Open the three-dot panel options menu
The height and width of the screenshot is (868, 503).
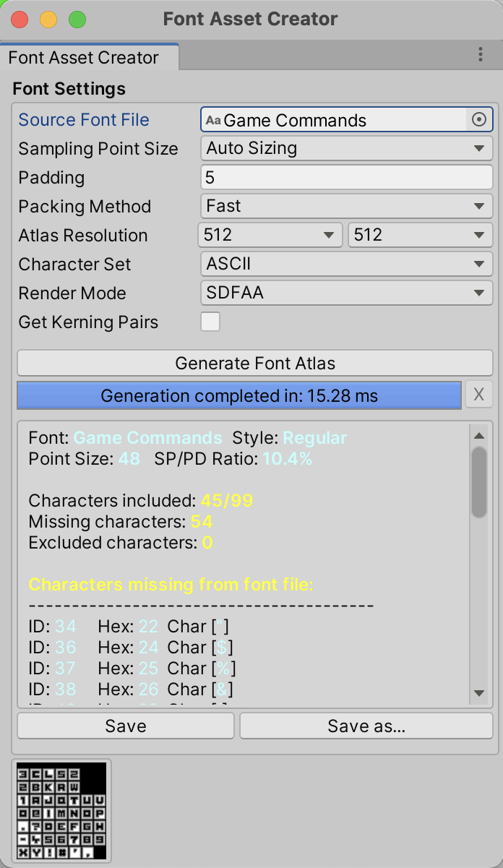pyautogui.click(x=481, y=55)
